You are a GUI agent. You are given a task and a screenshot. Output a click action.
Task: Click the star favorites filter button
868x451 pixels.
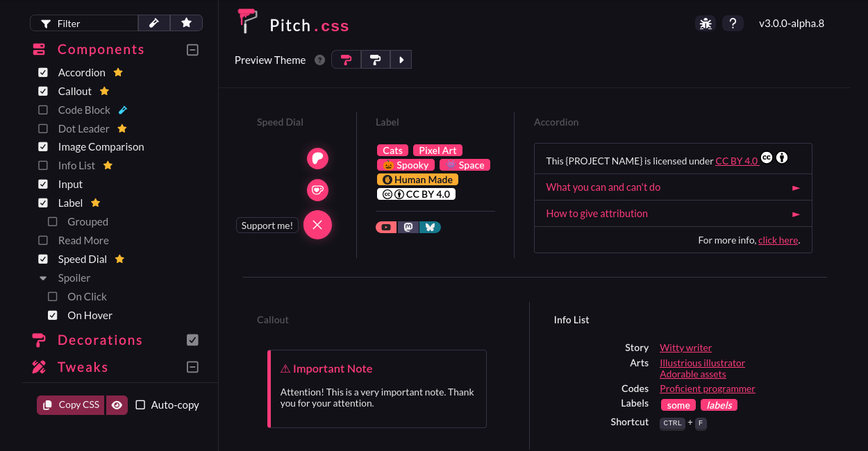pos(186,23)
